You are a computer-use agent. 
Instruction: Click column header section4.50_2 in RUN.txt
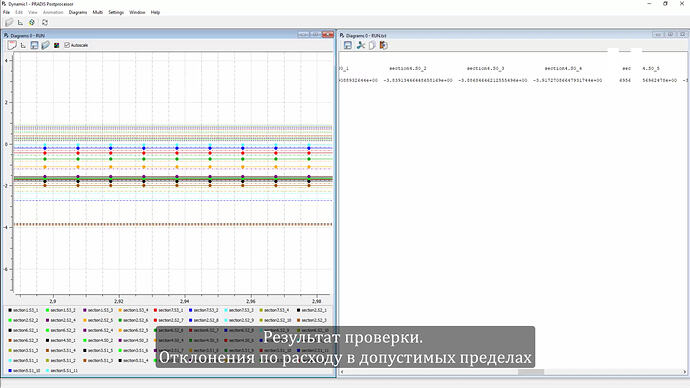[407, 69]
